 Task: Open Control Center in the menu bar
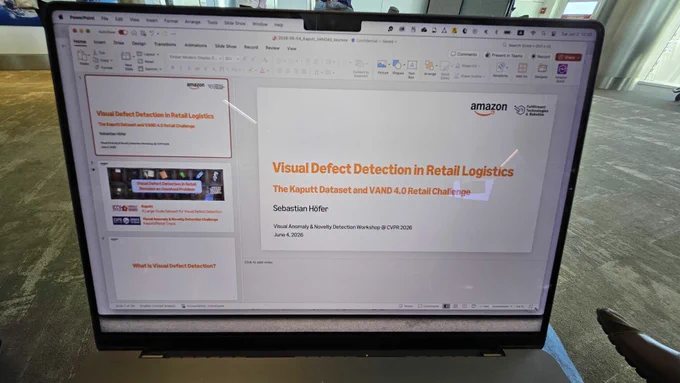pos(553,34)
